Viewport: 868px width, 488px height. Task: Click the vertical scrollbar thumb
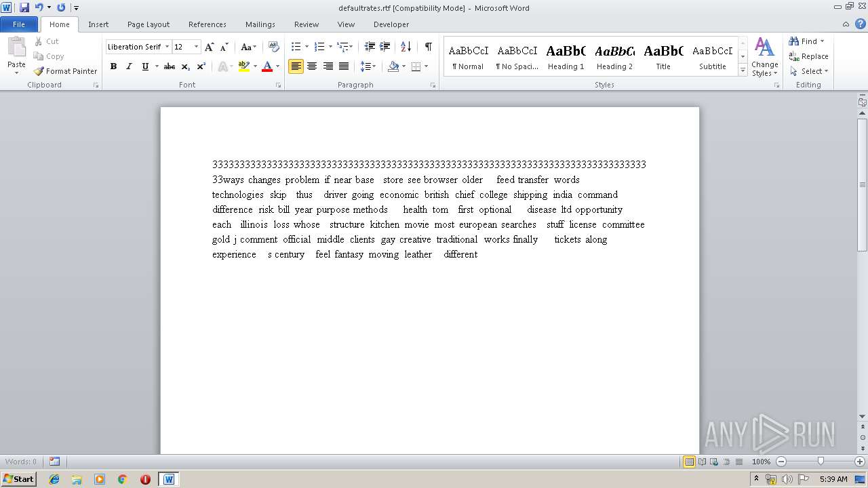pyautogui.click(x=862, y=184)
